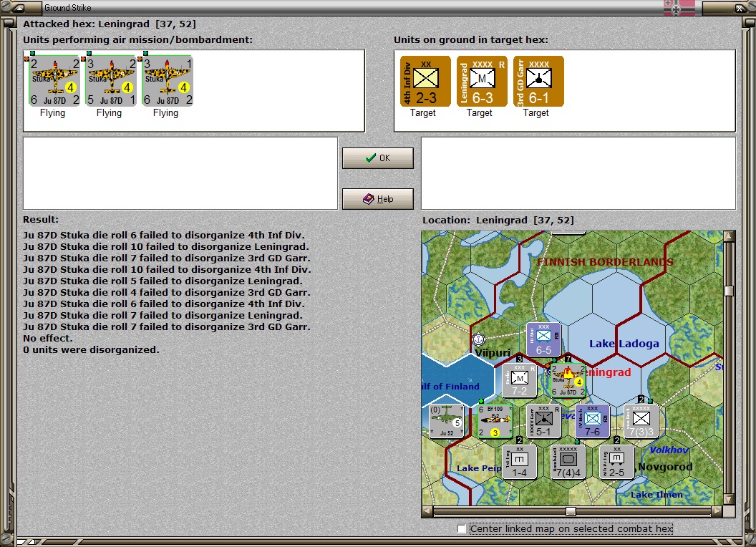Screen dimensions: 756x547
Task: Click result line 'No effect.'
Action: click(x=48, y=338)
